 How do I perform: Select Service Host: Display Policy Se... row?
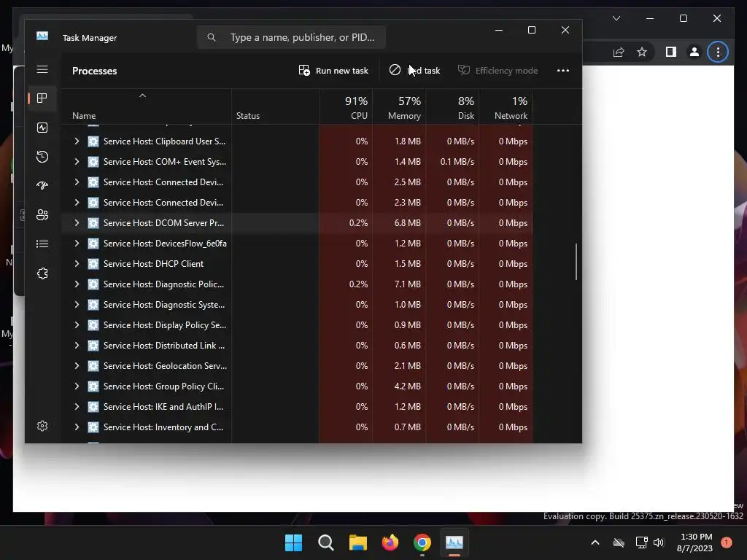click(298, 325)
